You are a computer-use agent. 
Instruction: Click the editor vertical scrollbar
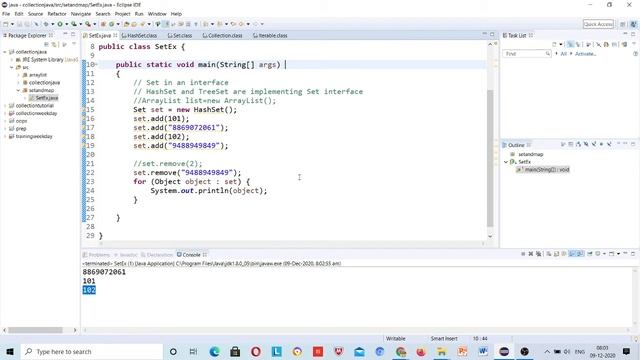point(490,158)
